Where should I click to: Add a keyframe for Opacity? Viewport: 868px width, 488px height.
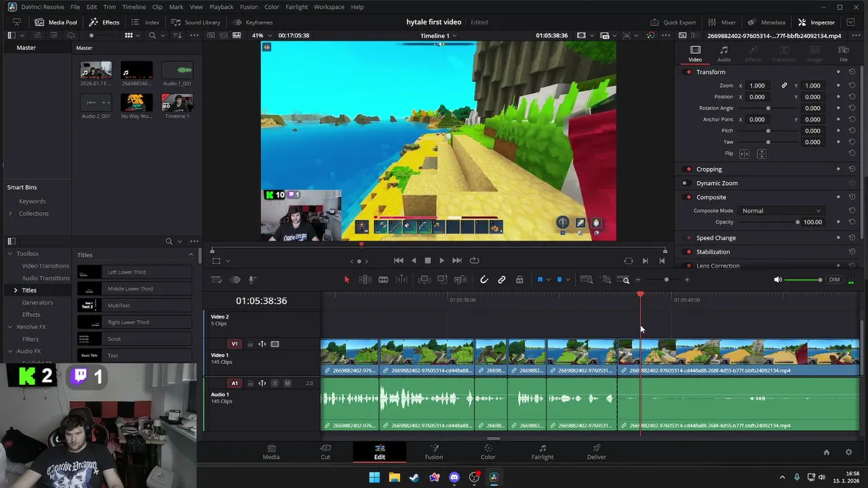tap(838, 222)
